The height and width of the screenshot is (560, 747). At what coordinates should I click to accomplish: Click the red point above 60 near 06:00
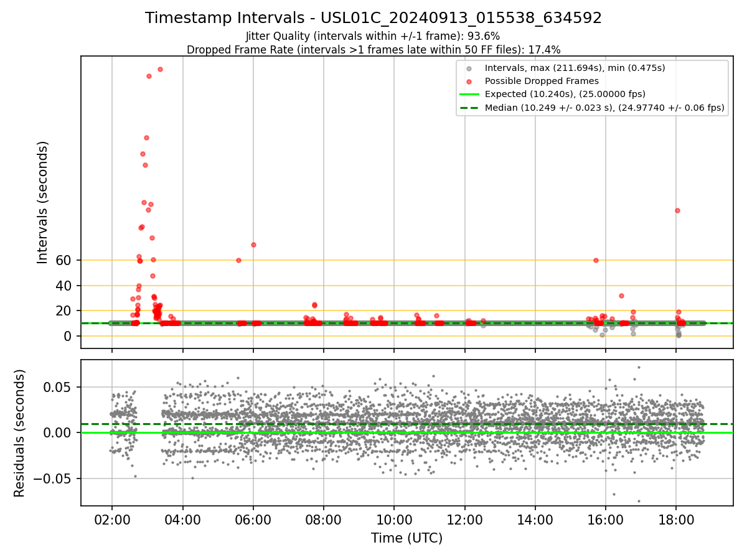pos(253,245)
